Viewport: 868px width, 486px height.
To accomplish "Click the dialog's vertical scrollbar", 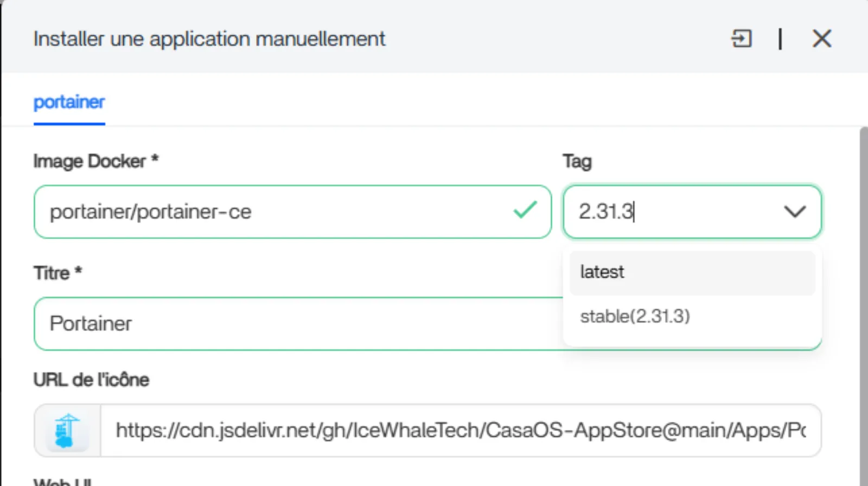I will [x=863, y=304].
